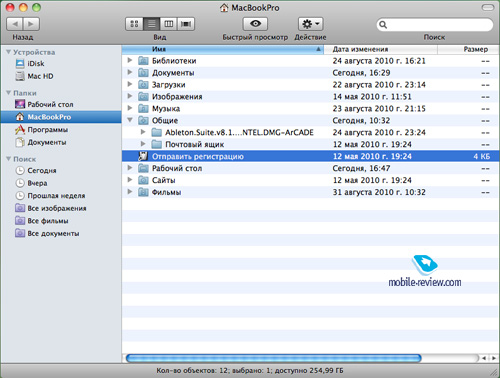
Task: Select the Музыка folder icon
Action: click(143, 109)
